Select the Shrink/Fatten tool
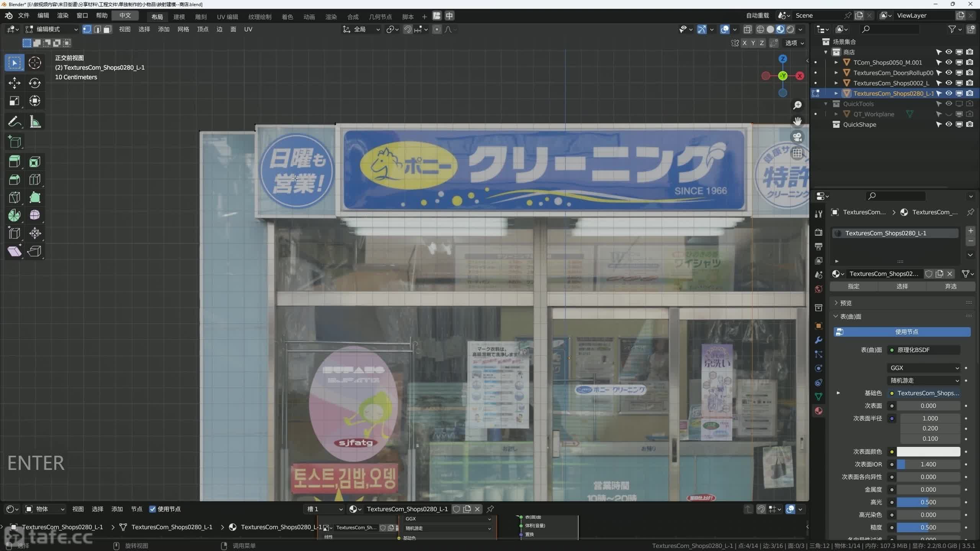The width and height of the screenshot is (980, 551). pos(35,233)
